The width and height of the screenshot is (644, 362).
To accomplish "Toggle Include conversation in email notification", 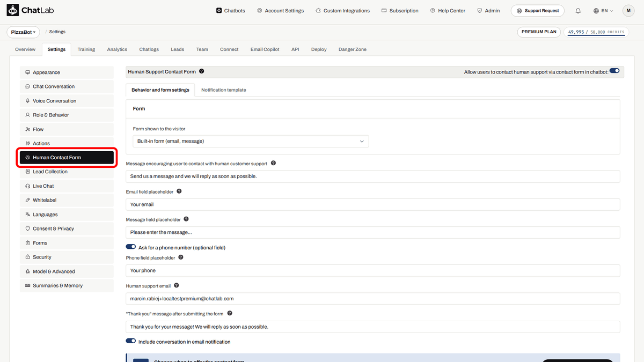I will point(130,341).
